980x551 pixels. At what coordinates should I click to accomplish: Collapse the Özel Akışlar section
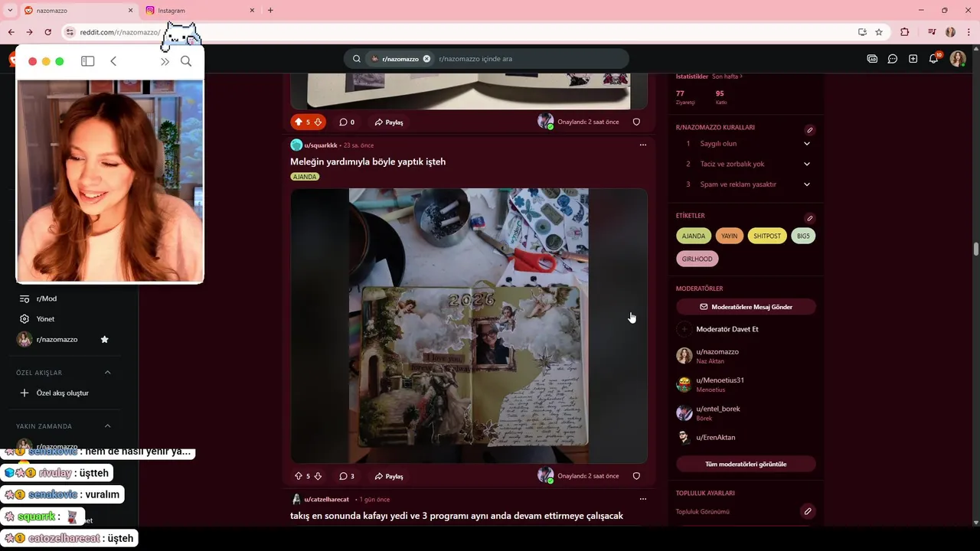point(107,373)
